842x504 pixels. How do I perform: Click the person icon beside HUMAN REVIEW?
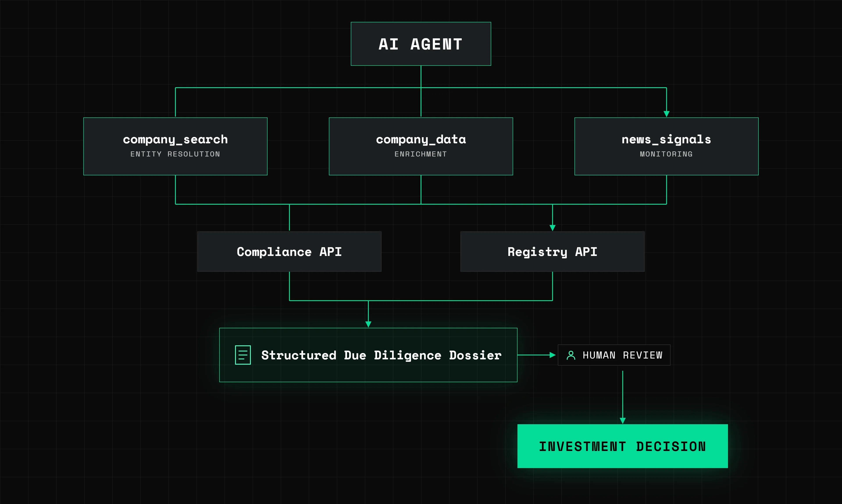tap(571, 355)
